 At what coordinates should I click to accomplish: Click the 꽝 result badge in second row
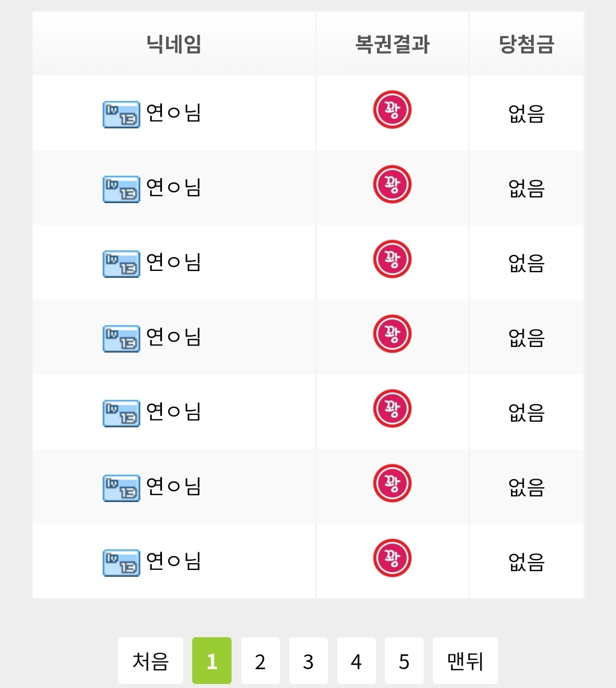click(392, 185)
